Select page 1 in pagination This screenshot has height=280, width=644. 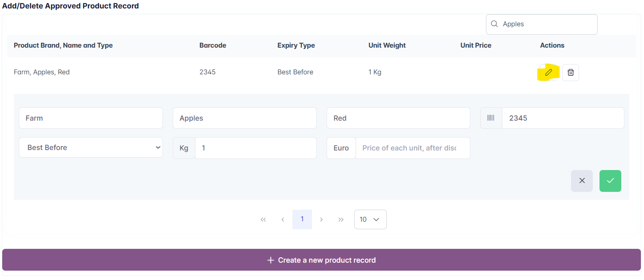[302, 219]
